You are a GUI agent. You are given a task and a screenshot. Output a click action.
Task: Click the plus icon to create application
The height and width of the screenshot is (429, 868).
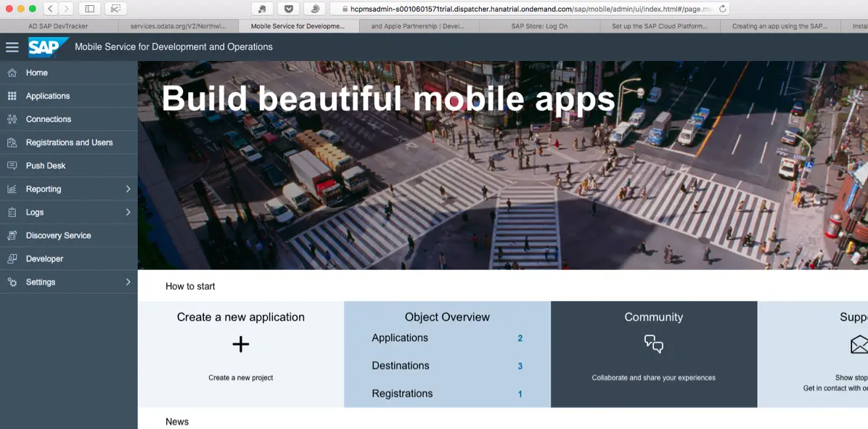point(240,345)
